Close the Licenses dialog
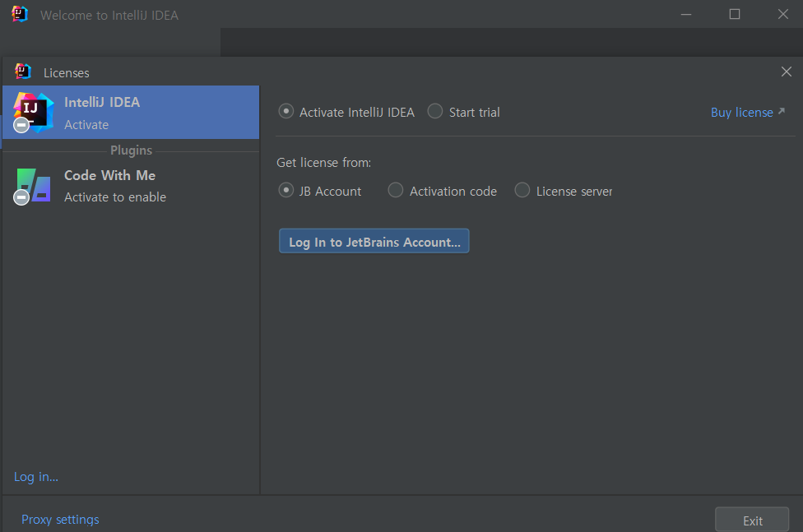This screenshot has width=803, height=532. 786,72
